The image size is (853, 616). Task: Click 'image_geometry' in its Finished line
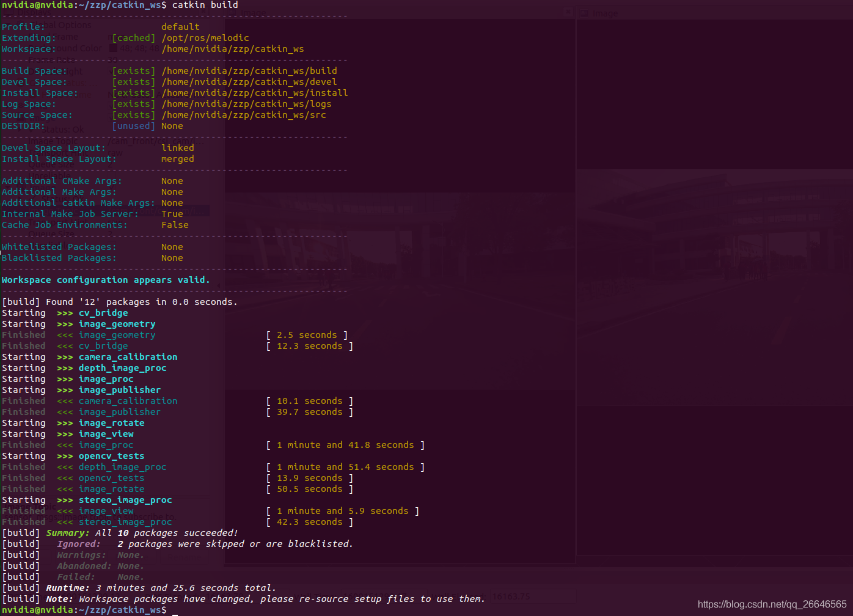click(117, 335)
